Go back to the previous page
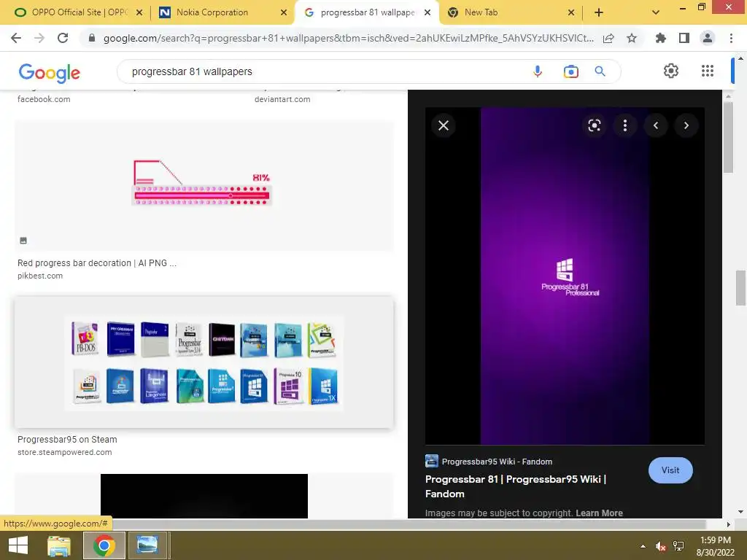 16,38
